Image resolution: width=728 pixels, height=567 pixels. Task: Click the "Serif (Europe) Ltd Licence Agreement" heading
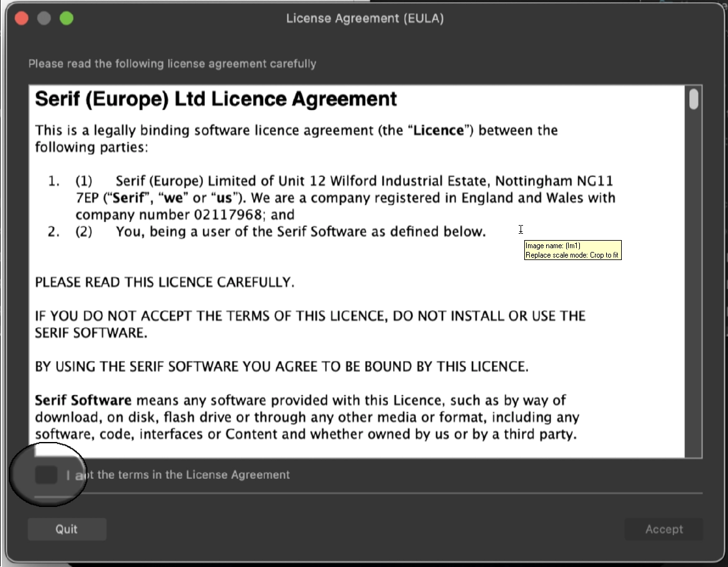pos(216,99)
